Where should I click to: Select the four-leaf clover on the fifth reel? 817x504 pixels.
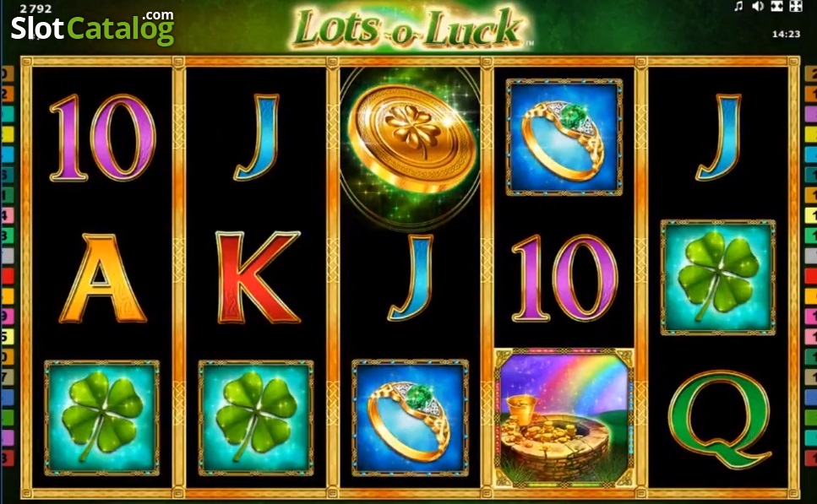[x=718, y=277]
